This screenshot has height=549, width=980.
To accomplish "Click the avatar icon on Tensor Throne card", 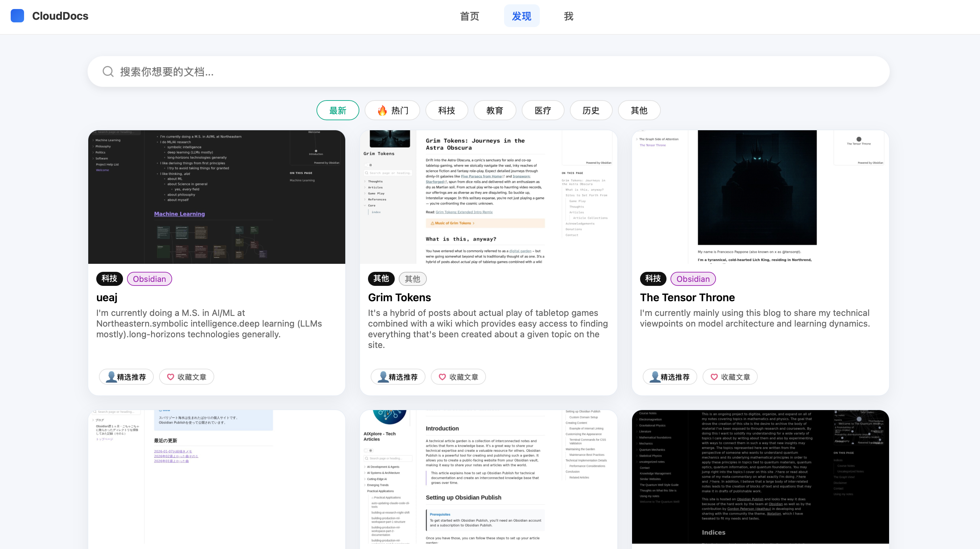I will 655,376.
